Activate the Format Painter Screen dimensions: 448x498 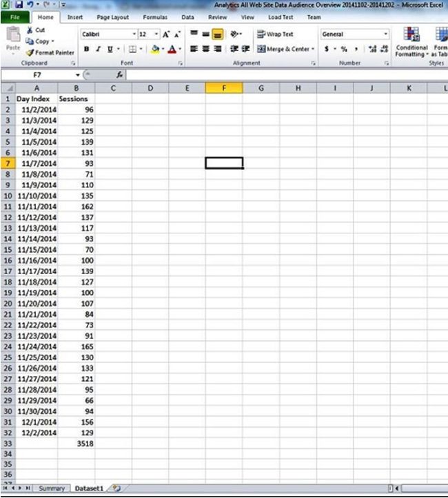tap(50, 52)
